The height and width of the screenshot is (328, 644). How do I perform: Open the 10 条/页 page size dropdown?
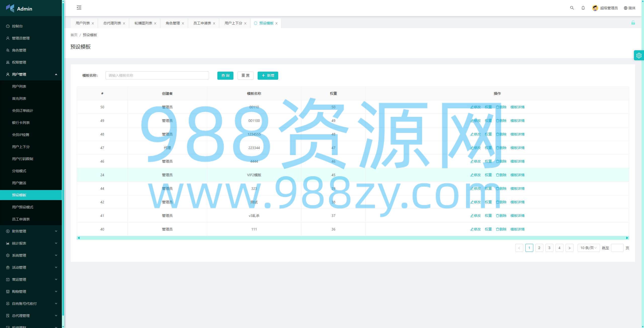tap(588, 248)
